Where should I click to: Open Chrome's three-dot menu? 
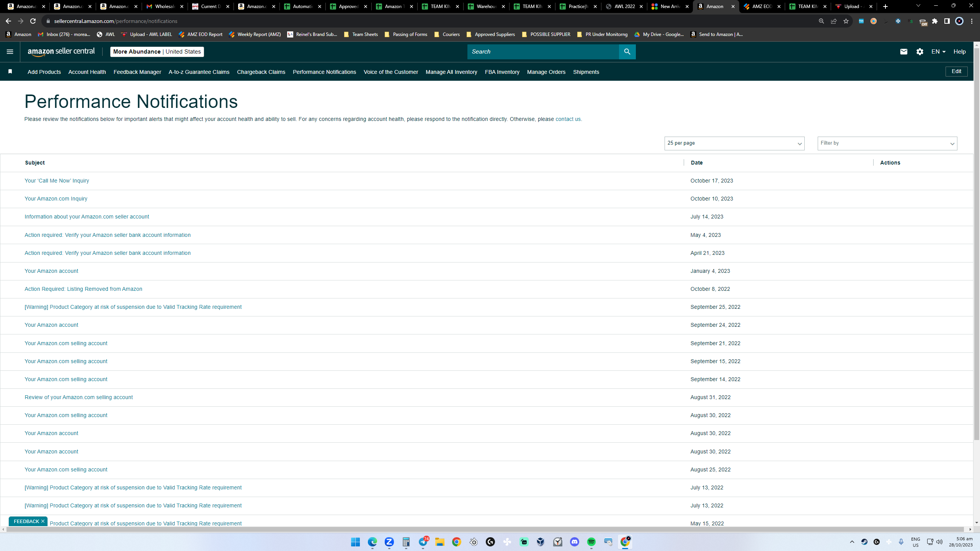972,21
